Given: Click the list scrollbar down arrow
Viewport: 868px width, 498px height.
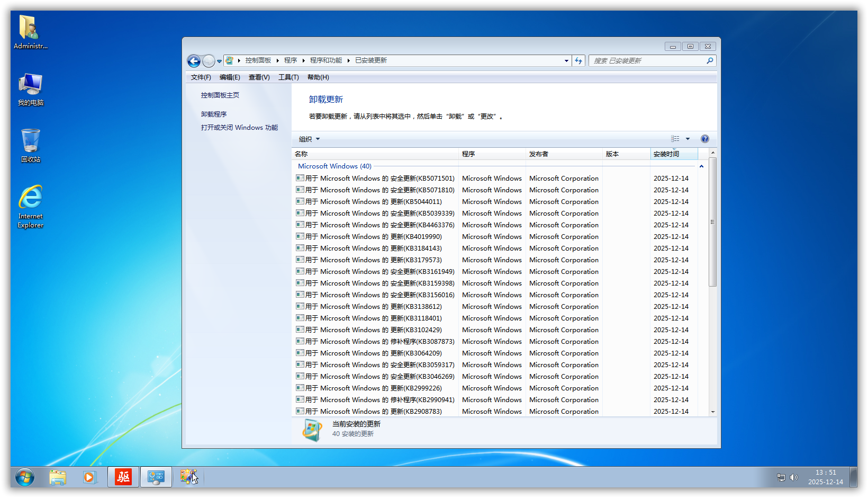Looking at the screenshot, I should click(713, 412).
